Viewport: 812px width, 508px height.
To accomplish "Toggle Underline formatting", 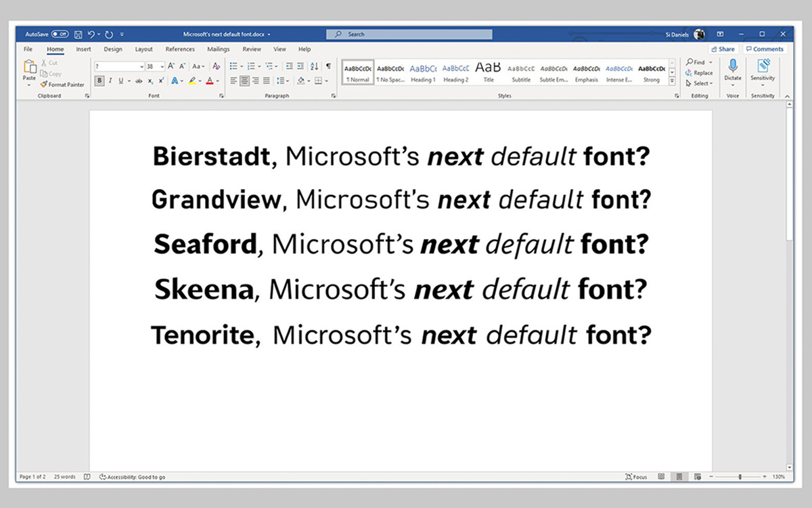I will (x=121, y=81).
